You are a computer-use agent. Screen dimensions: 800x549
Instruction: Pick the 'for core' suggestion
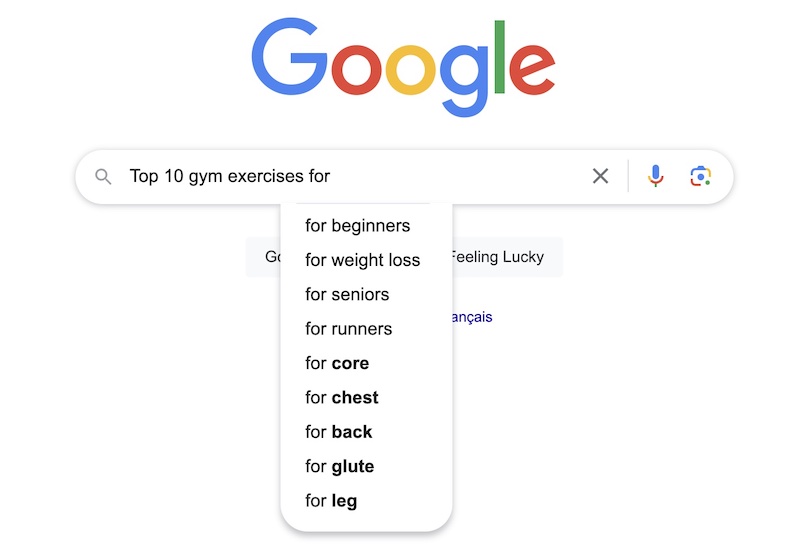click(x=337, y=363)
